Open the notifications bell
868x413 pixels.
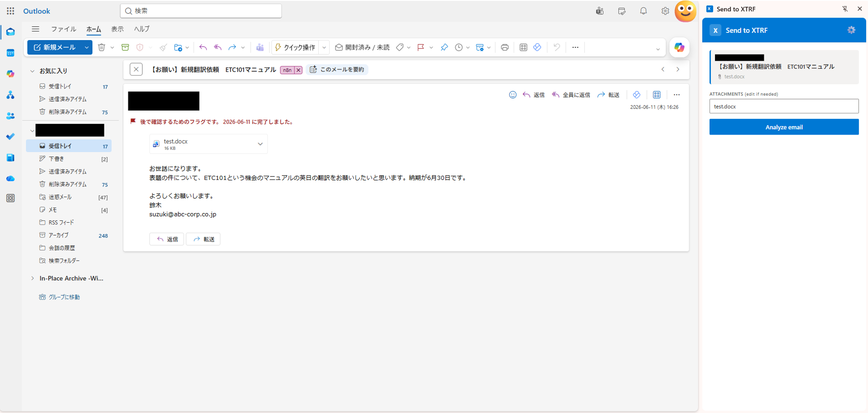coord(643,11)
